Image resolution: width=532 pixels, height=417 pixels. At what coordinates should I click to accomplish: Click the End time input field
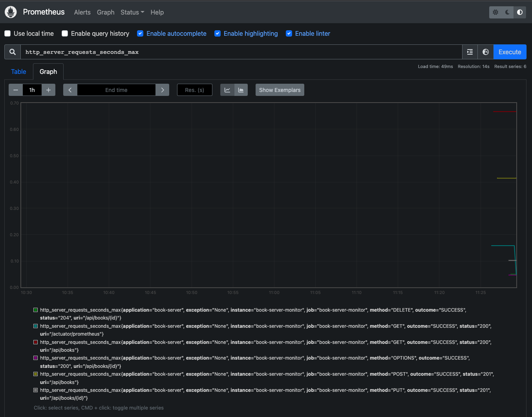[116, 90]
